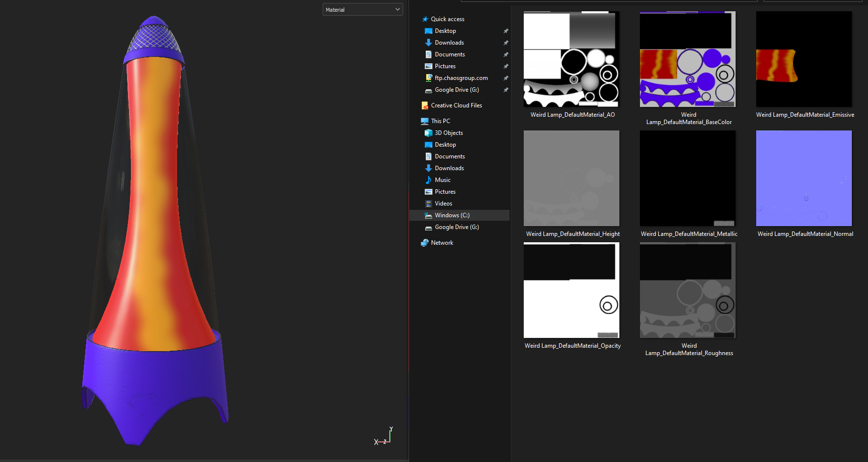This screenshot has width=868, height=462.
Task: Select pinned Google Drive (G:) icon
Action: pos(429,90)
